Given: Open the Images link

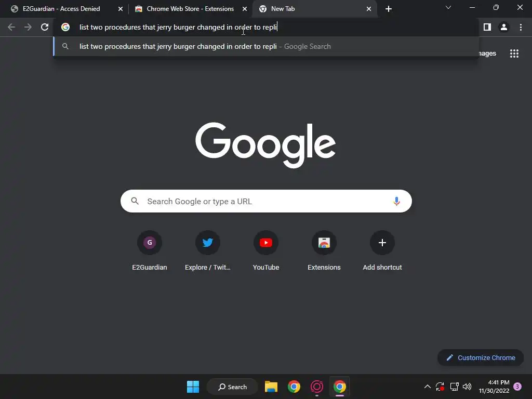Looking at the screenshot, I should [x=487, y=54].
